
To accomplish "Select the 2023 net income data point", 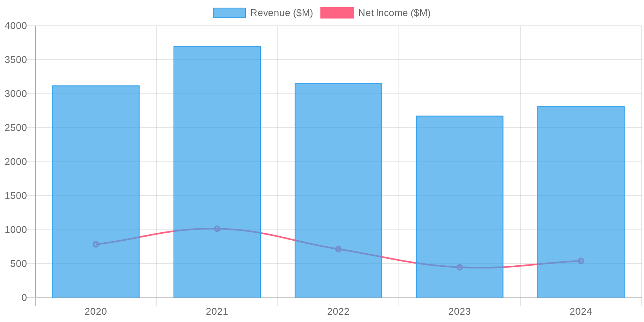I will (459, 267).
